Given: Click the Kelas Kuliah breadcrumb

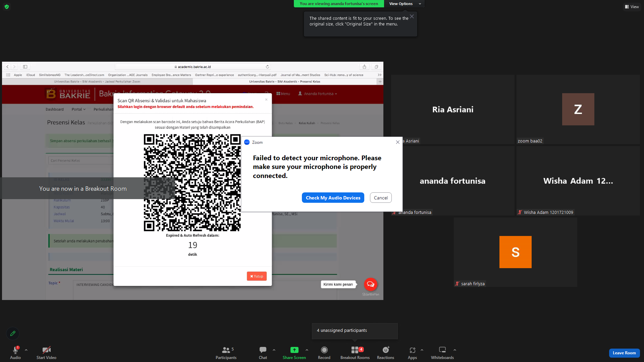Looking at the screenshot, I should tap(307, 123).
